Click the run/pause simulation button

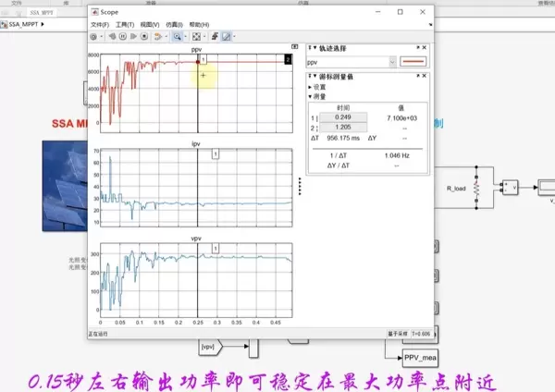(122, 36)
